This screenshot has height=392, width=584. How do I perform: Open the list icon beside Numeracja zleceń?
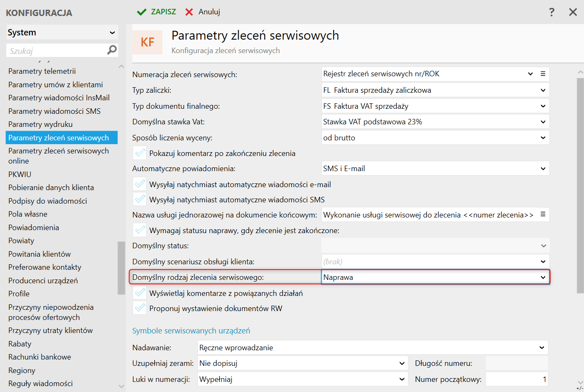click(x=543, y=74)
